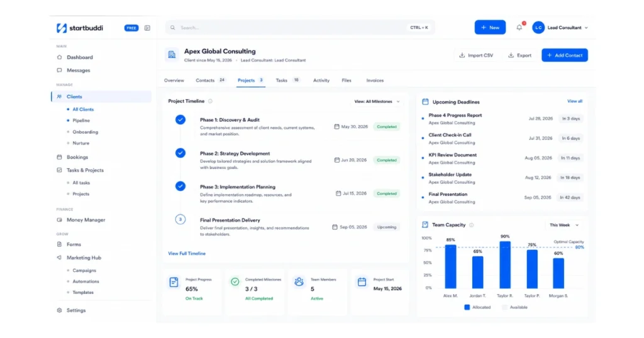Open All tasks sub-item
The image size is (644, 338).
pyautogui.click(x=81, y=183)
